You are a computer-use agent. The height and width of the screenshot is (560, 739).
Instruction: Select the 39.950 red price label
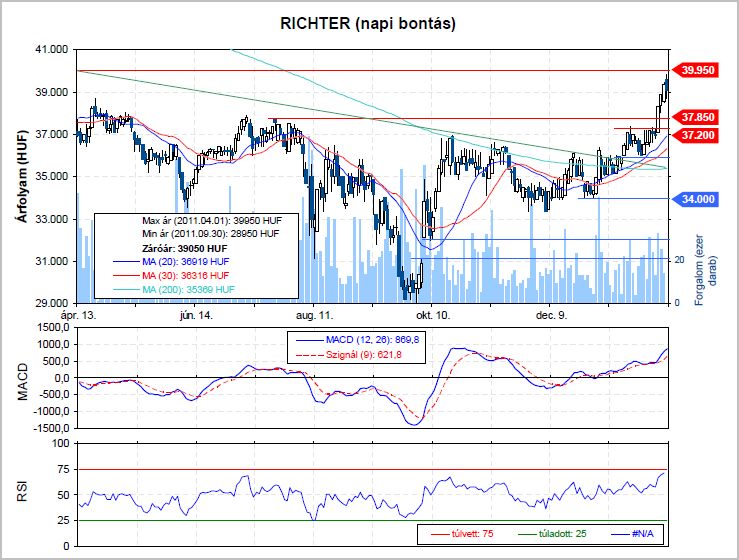pos(695,70)
